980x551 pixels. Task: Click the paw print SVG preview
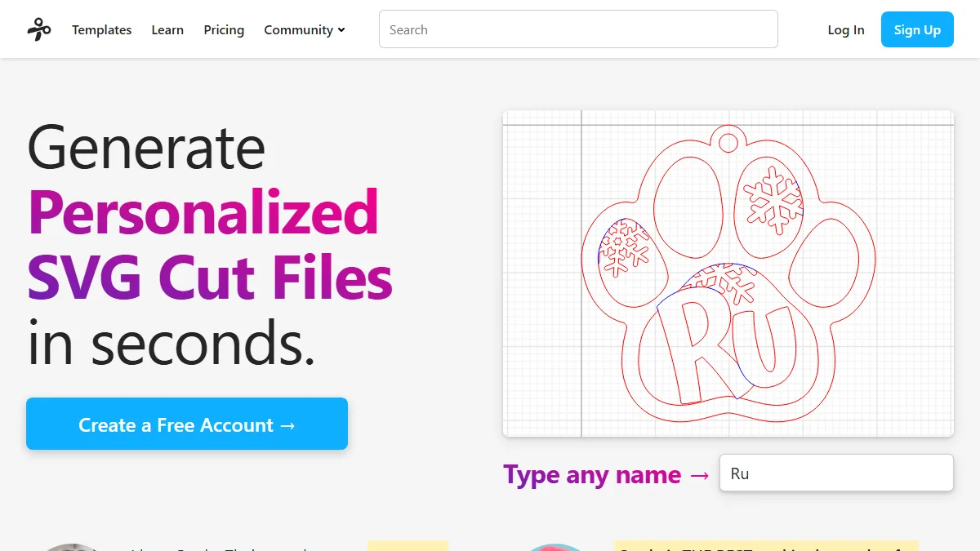click(x=728, y=273)
